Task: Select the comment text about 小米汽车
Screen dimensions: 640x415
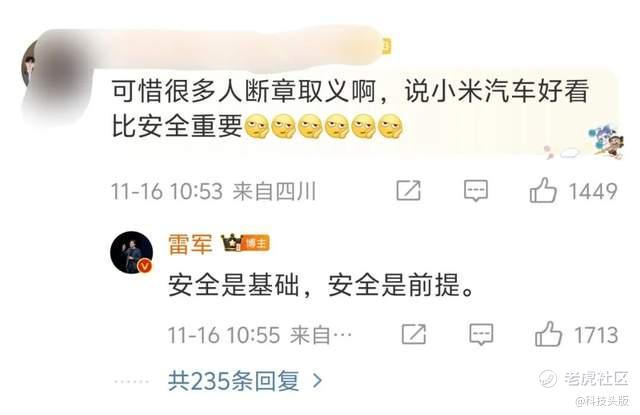Action: [x=350, y=108]
